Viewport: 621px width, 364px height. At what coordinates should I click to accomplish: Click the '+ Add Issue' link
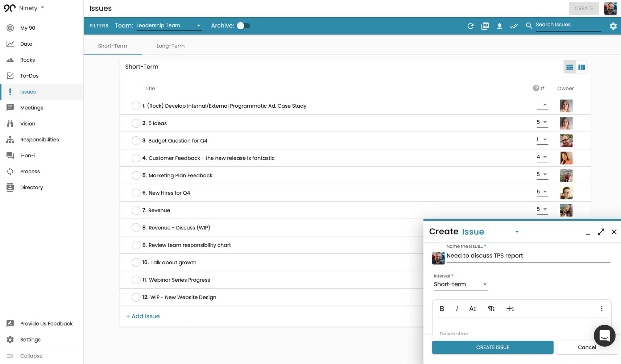coord(143,316)
